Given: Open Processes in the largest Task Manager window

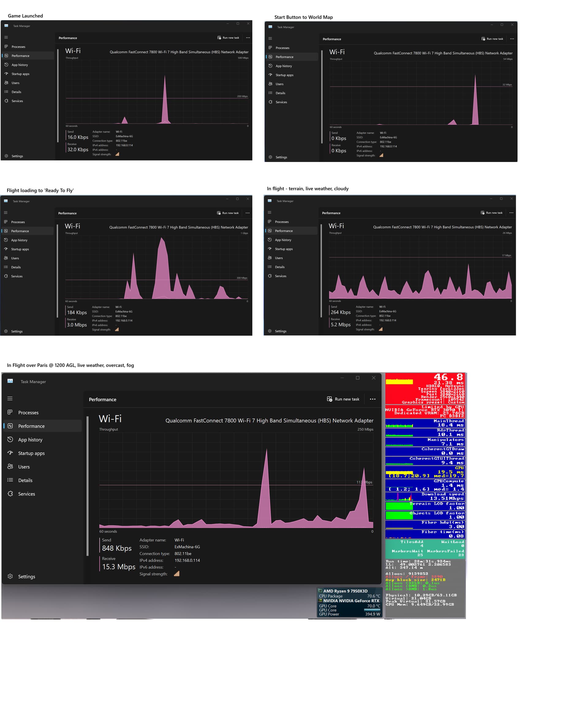Looking at the screenshot, I should tap(28, 413).
